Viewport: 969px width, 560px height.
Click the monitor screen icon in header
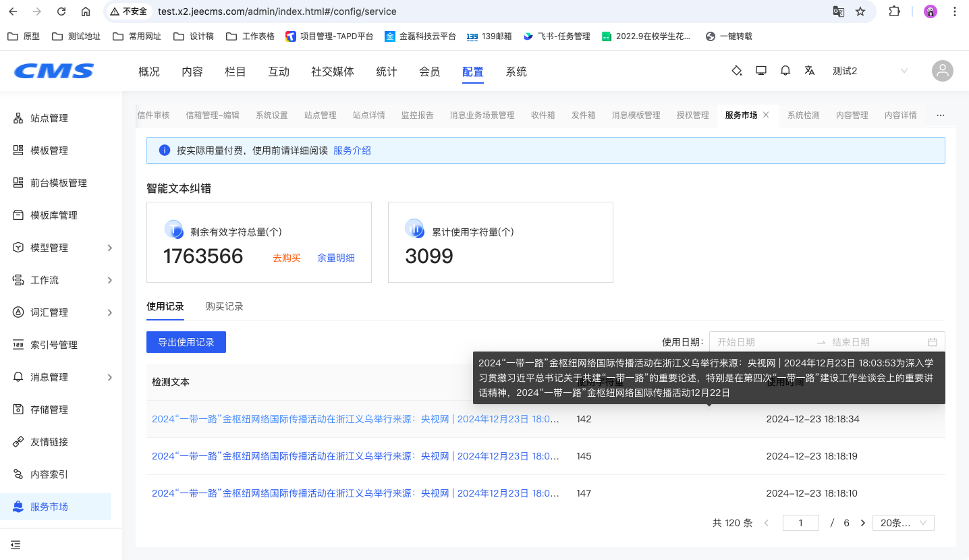coord(761,71)
